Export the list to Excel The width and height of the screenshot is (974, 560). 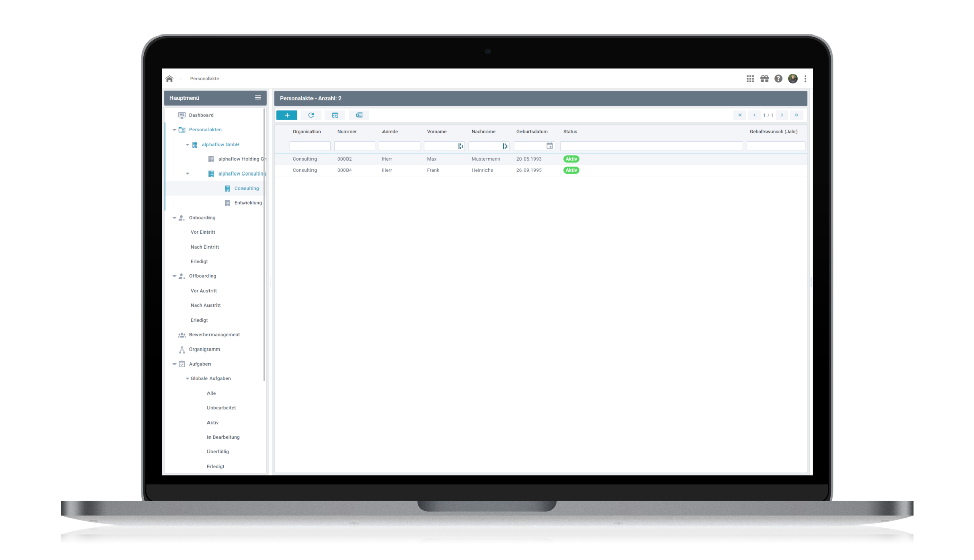[x=359, y=115]
